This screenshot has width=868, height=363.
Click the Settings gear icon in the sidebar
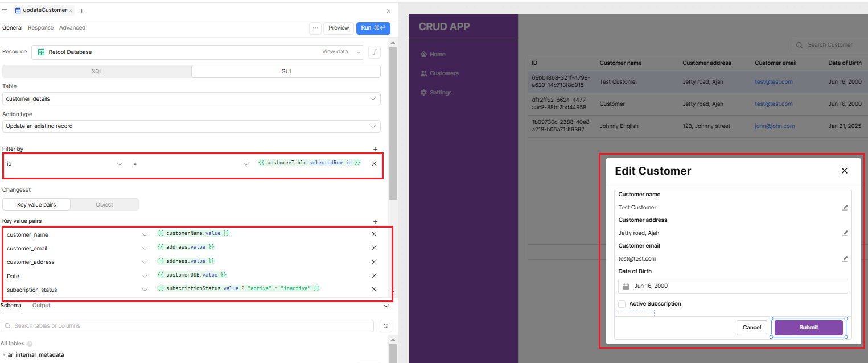pos(423,93)
